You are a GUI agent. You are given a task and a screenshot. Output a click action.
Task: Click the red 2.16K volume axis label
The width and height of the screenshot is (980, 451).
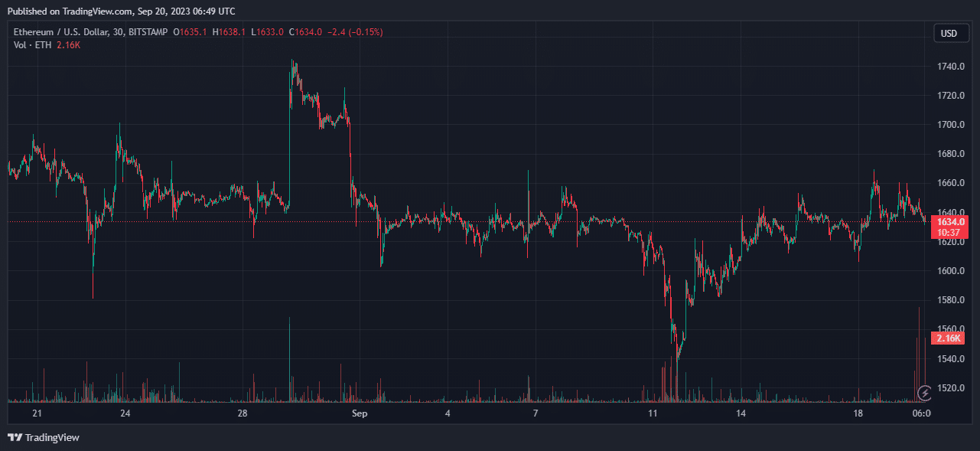pos(949,338)
